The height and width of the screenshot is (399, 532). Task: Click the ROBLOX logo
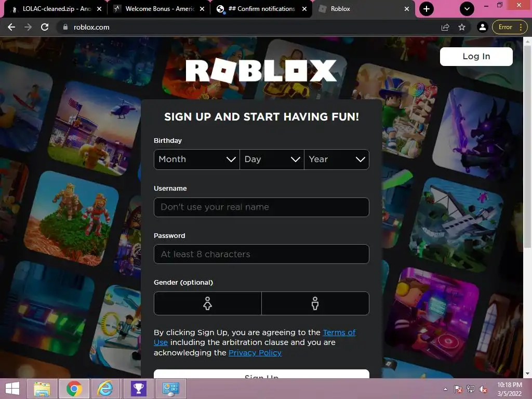[261, 71]
